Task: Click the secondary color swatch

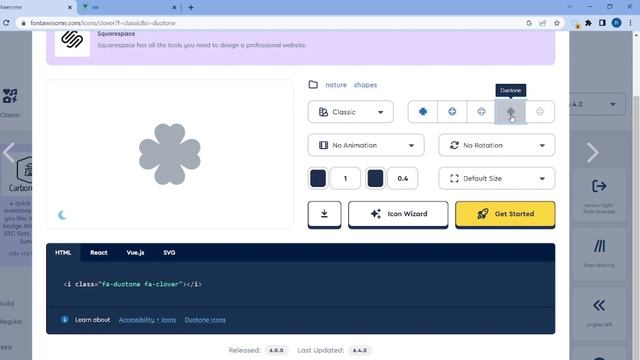Action: [x=375, y=178]
